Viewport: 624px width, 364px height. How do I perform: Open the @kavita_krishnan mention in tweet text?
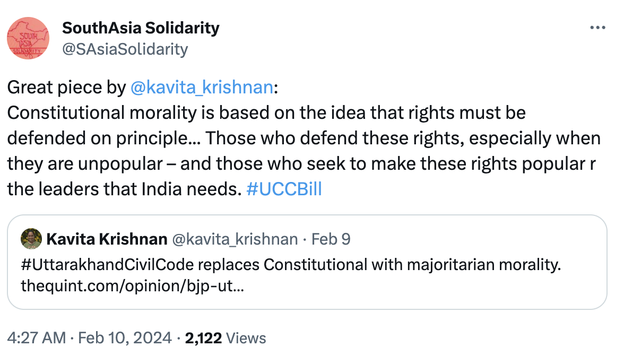[201, 88]
